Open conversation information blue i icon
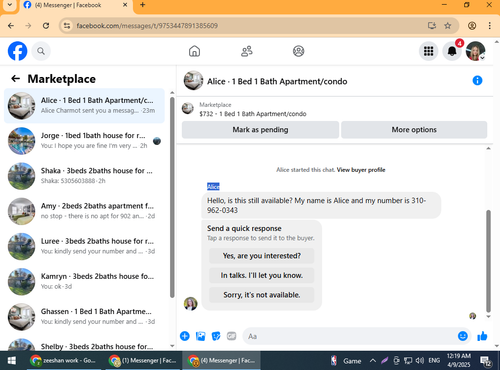The height and width of the screenshot is (370, 500). click(x=477, y=81)
